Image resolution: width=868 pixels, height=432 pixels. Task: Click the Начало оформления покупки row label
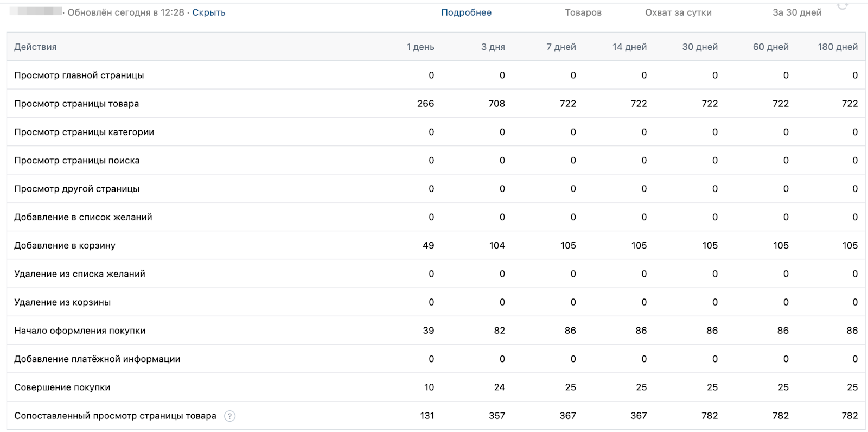click(x=80, y=331)
